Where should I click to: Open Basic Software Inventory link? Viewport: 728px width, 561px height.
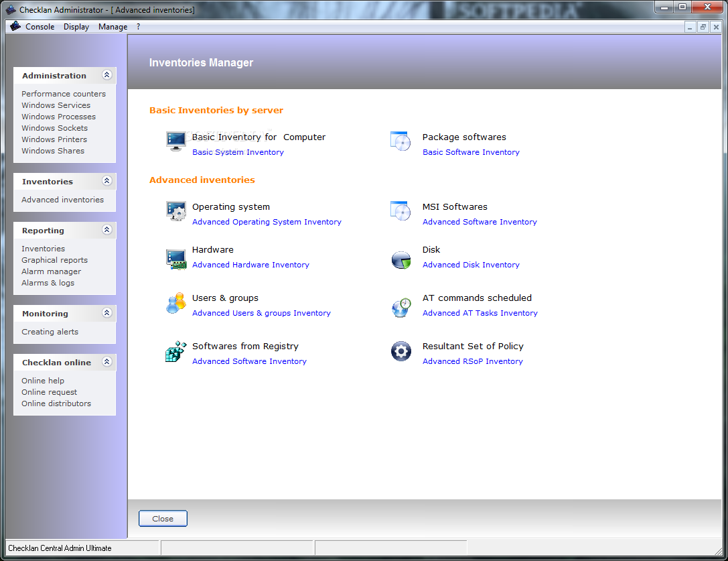(471, 152)
